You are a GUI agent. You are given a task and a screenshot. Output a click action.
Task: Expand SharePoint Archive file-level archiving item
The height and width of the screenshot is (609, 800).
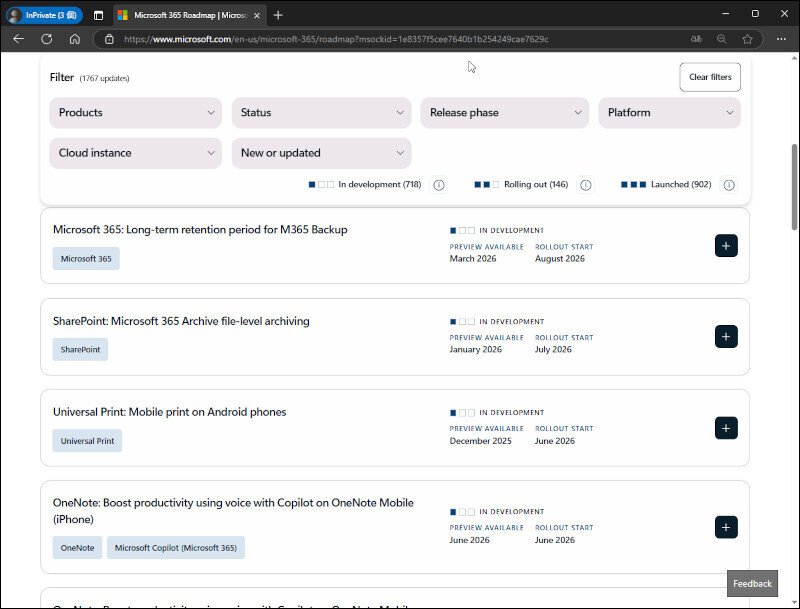tap(726, 337)
